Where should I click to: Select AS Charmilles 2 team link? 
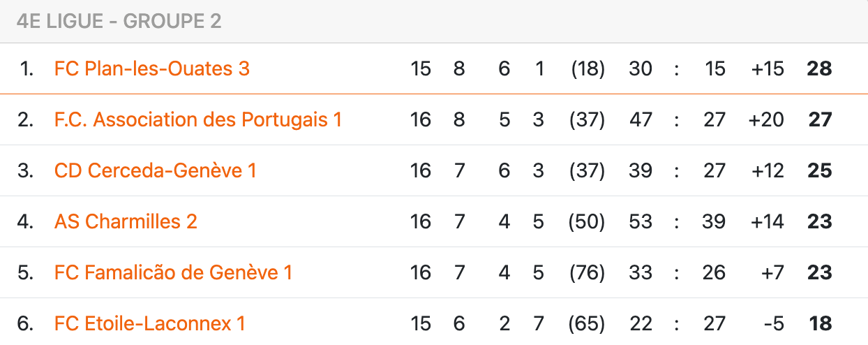coord(126,221)
